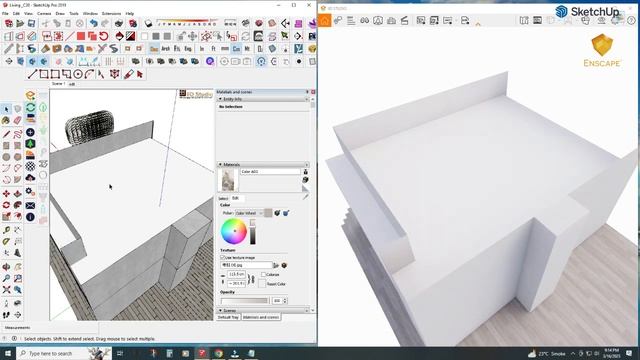
Task: Toggle the Enscape eye visibility icon
Action: point(602,20)
